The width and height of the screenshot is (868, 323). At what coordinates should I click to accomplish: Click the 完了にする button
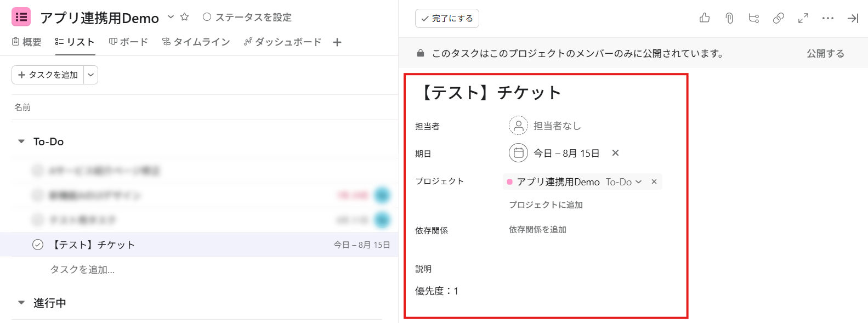(x=447, y=18)
